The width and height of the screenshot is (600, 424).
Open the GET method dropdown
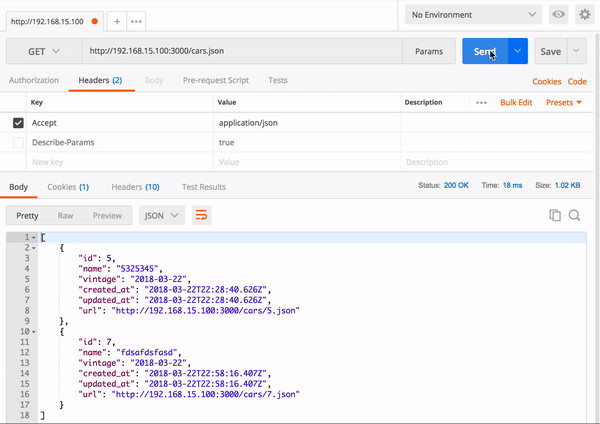(x=44, y=51)
